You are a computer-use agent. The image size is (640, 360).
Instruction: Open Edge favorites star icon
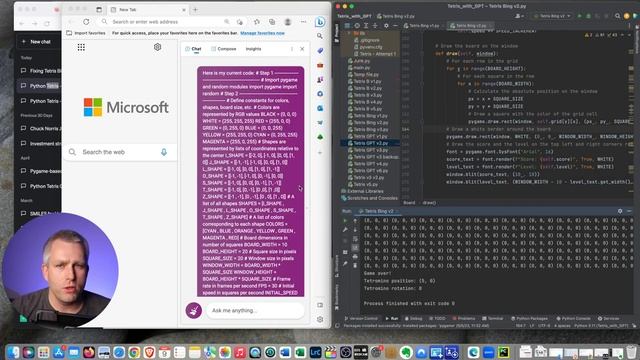[x=257, y=22]
